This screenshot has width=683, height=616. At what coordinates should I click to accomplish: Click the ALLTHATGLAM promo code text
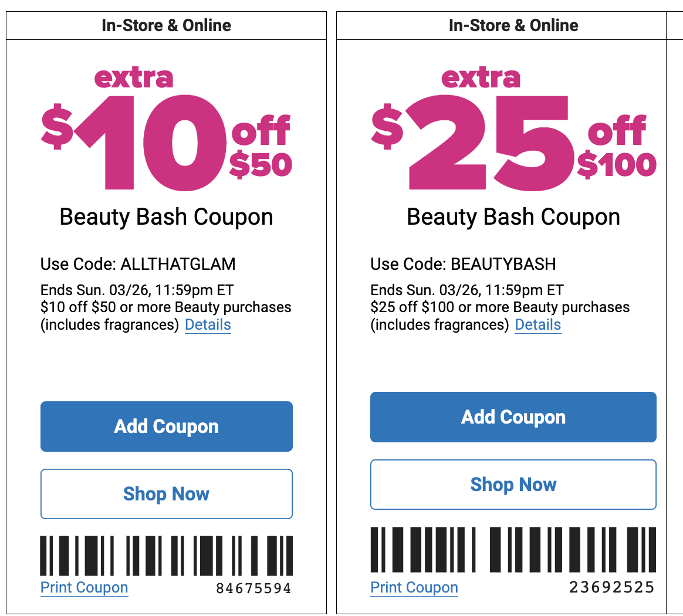[178, 264]
